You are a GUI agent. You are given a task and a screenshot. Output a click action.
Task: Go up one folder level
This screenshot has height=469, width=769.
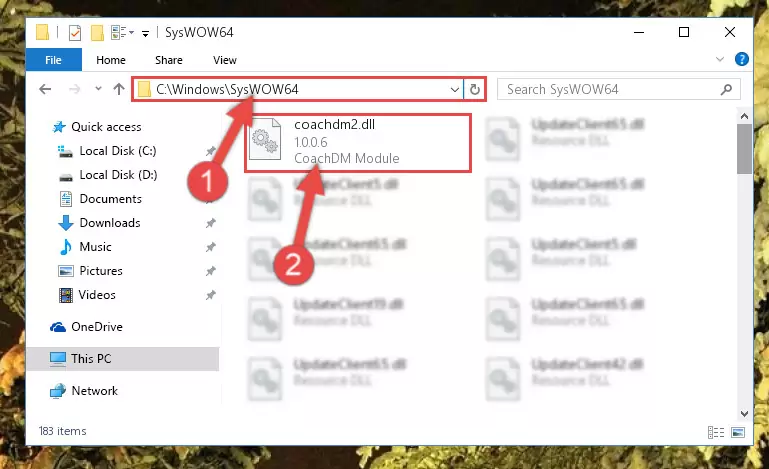[119, 89]
